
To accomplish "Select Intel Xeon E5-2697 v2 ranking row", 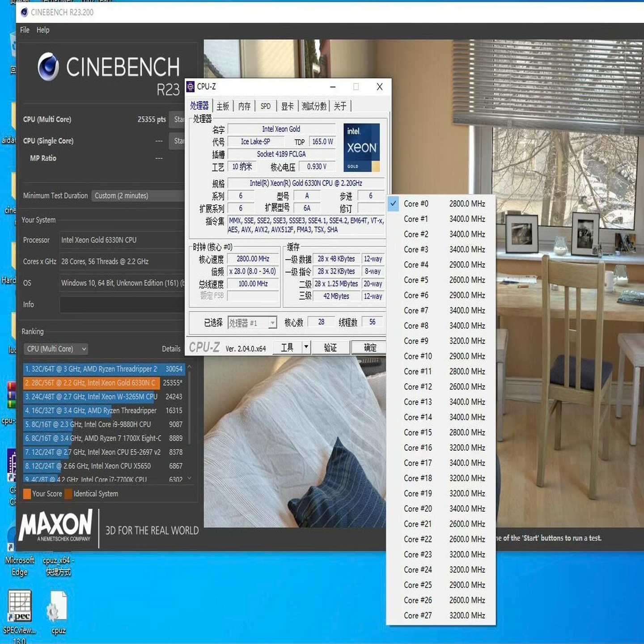I will click(104, 452).
